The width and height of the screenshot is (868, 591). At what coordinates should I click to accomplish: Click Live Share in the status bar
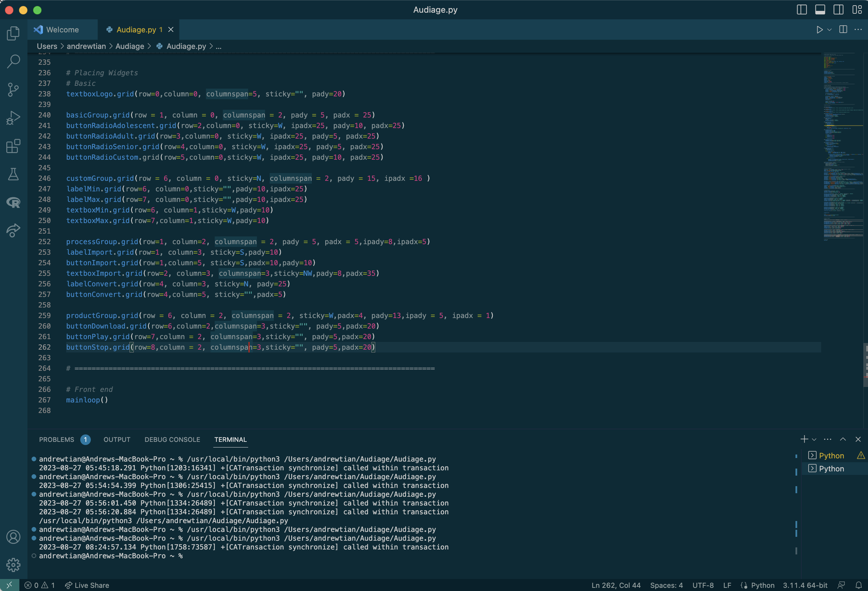[87, 585]
